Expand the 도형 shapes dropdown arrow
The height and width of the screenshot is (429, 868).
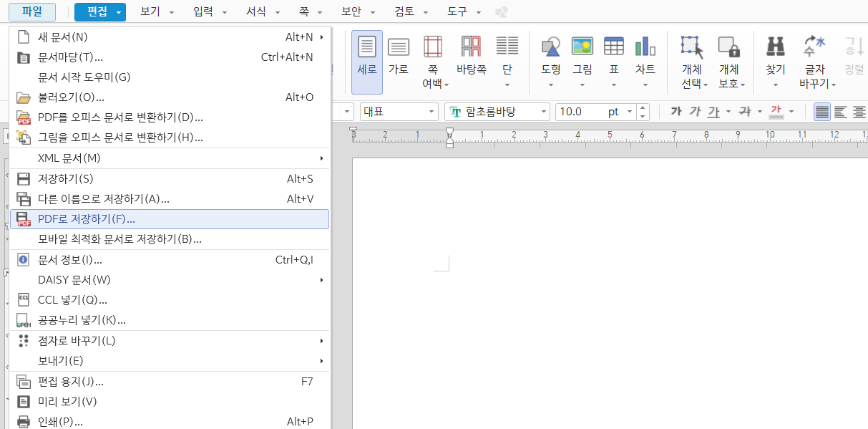point(551,85)
